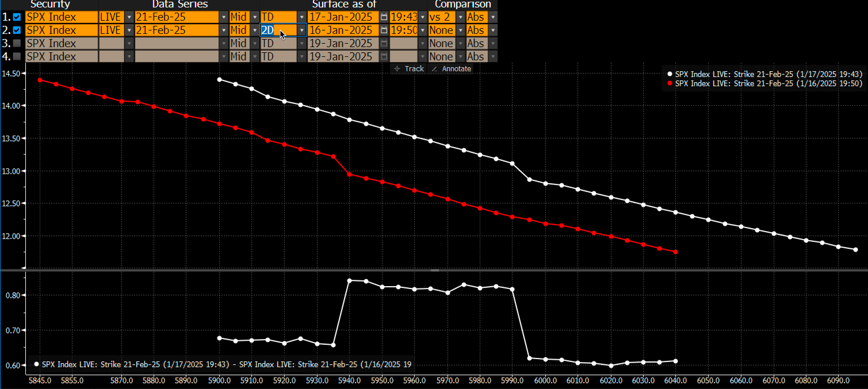Uncheck row 2 SPX Index checkbox

click(17, 30)
